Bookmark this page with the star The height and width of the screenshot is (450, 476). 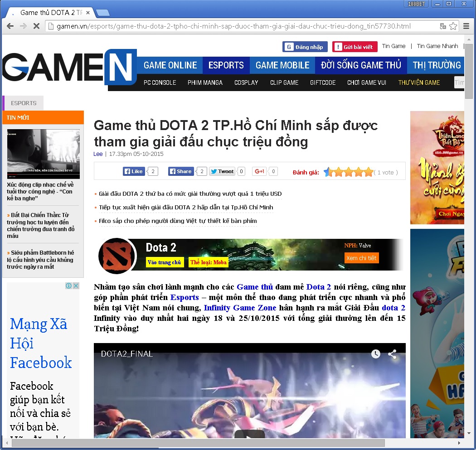coord(453,26)
